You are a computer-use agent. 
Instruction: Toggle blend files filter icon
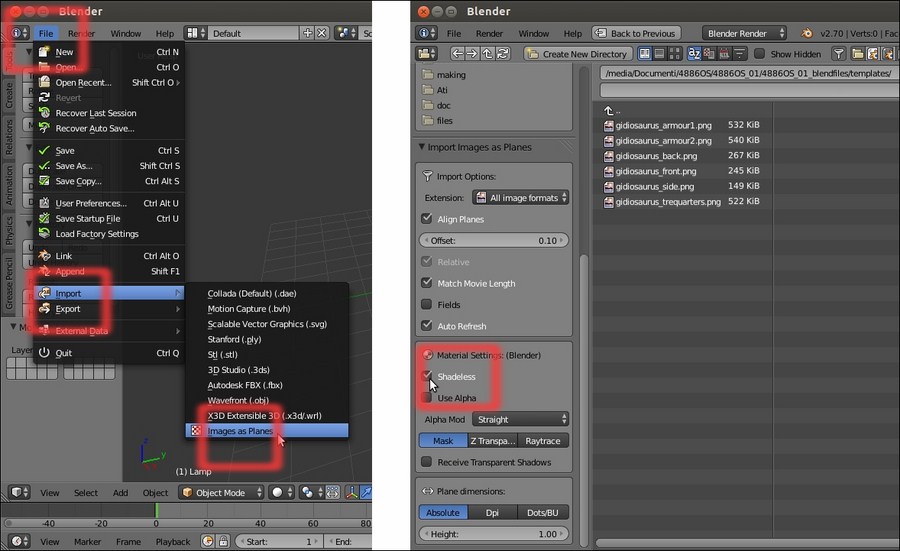[x=873, y=53]
